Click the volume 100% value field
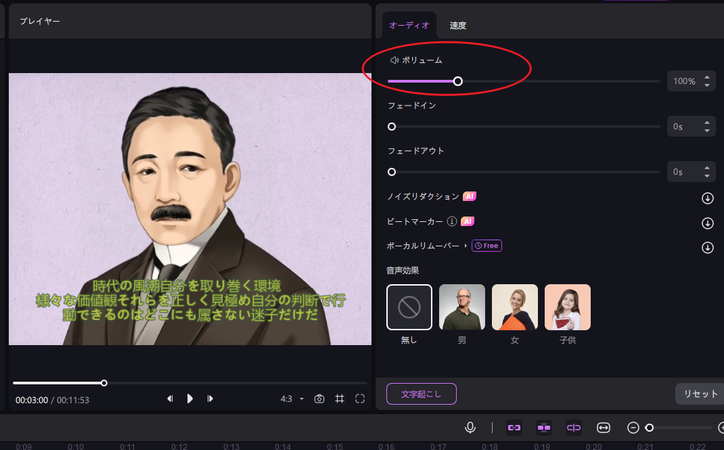The height and width of the screenshot is (450, 724). 684,81
